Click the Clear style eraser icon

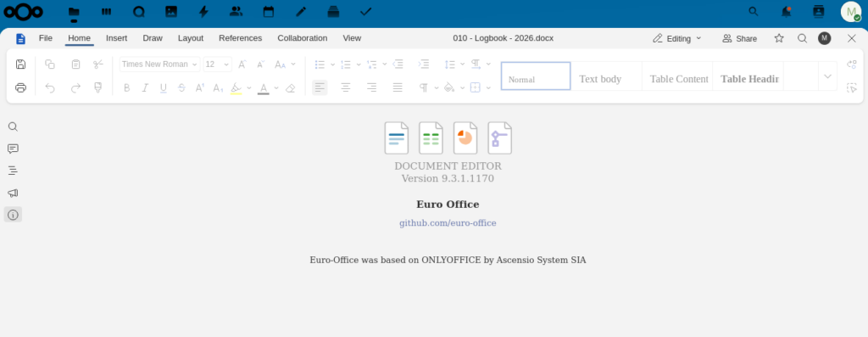point(290,87)
